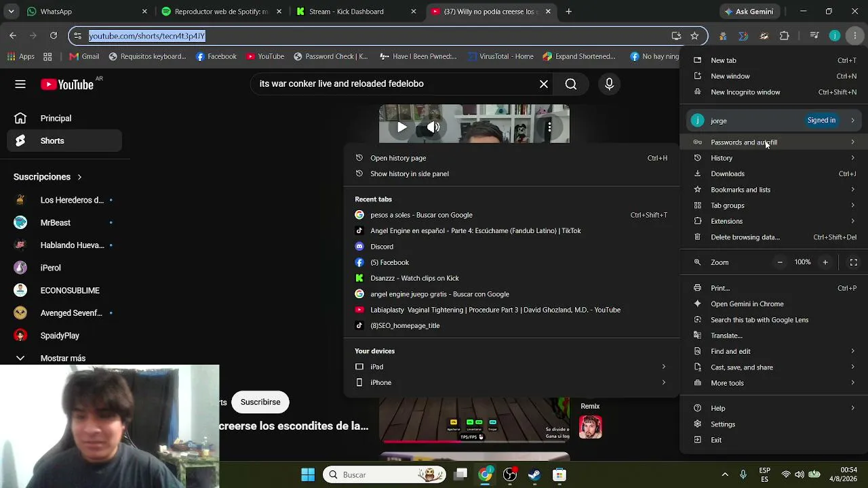Reopen pesos a soles Google search tab
Image resolution: width=868 pixels, height=488 pixels.
[512, 215]
